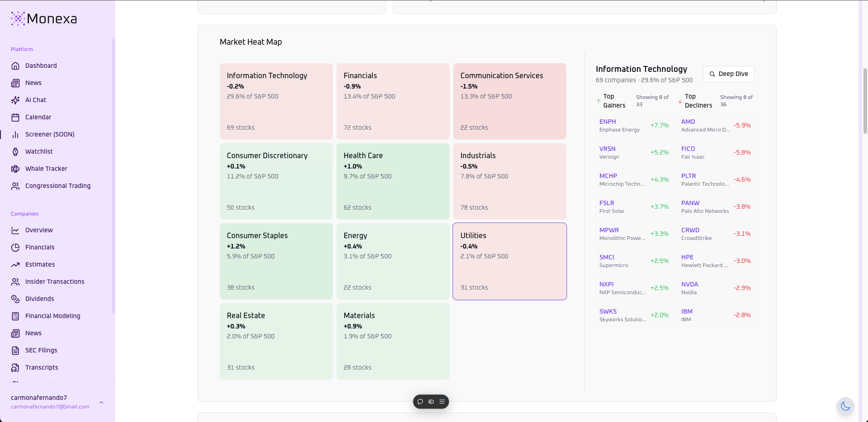Open the SMCI Supermicro row
The width and height of the screenshot is (868, 422).
pyautogui.click(x=634, y=261)
